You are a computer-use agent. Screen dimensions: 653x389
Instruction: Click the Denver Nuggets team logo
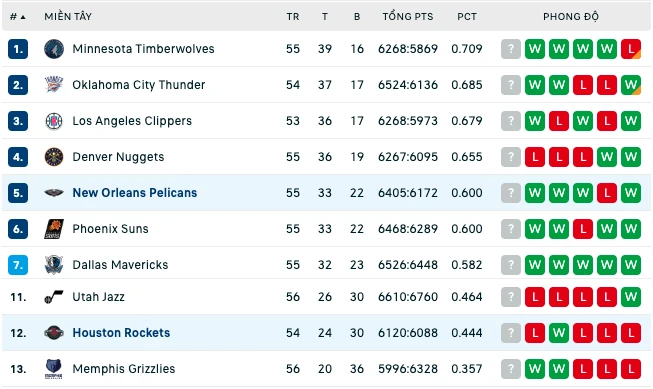coord(54,157)
